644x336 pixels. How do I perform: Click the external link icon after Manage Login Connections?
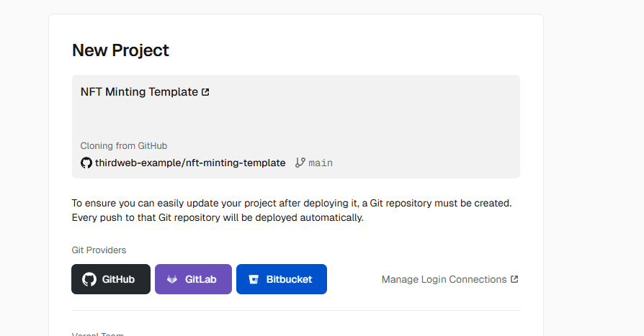point(514,279)
